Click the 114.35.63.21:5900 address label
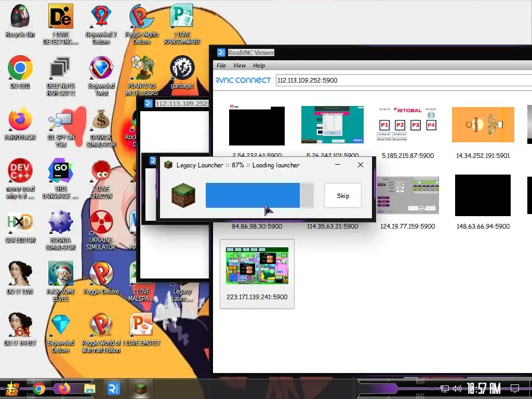Viewport: 532px width, 399px height. [332, 227]
